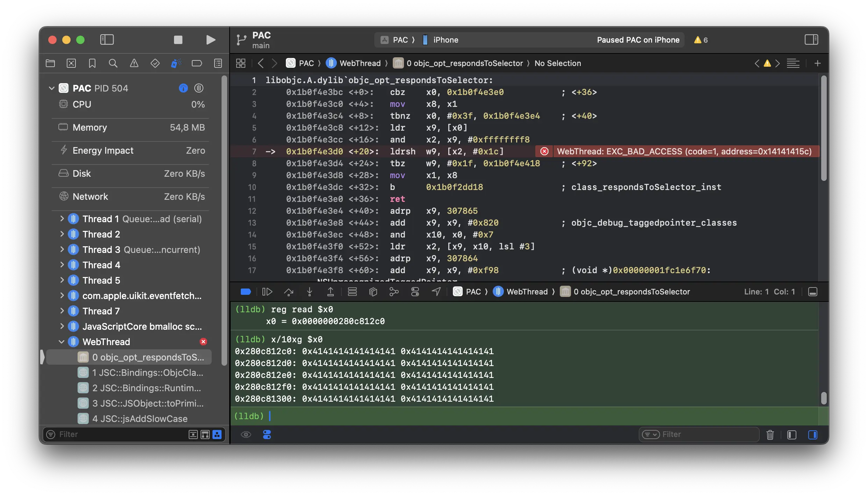Collapse the PAC PID 504 process tree
Screen dimensions: 868x496
(x=52, y=88)
